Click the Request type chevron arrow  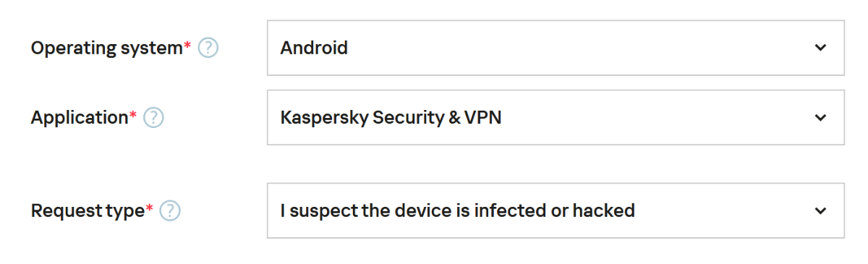pyautogui.click(x=820, y=211)
